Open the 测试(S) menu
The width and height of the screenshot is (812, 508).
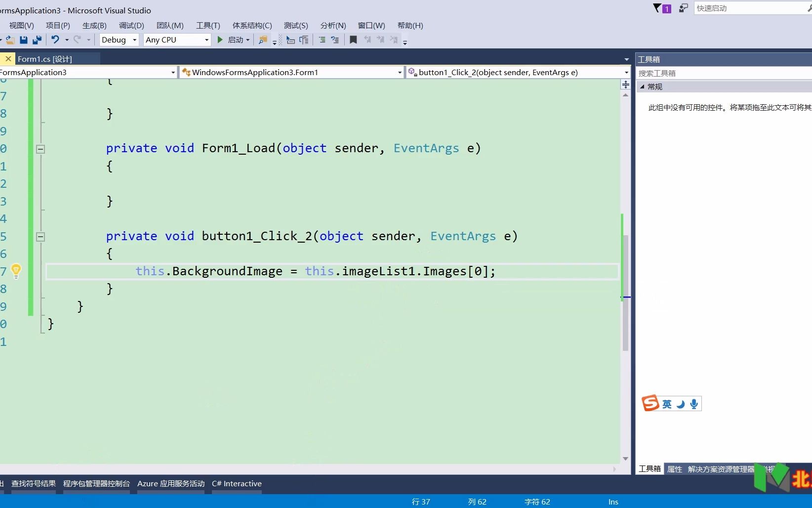(x=296, y=25)
